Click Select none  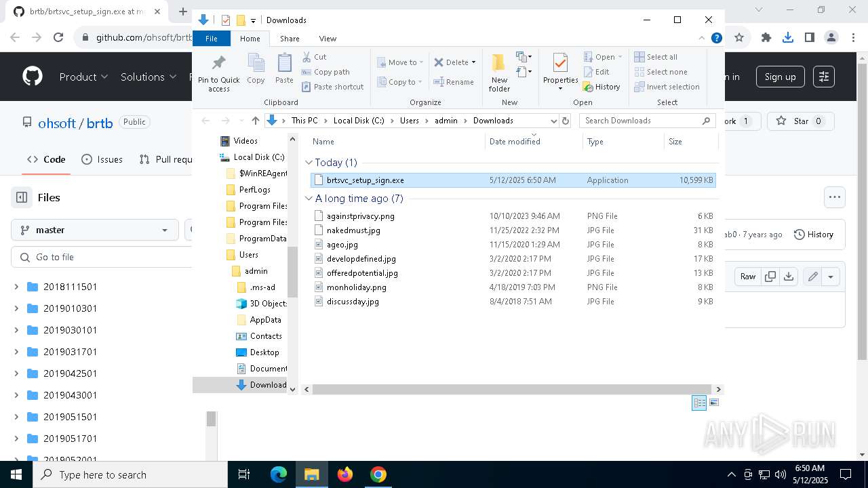(x=661, y=72)
